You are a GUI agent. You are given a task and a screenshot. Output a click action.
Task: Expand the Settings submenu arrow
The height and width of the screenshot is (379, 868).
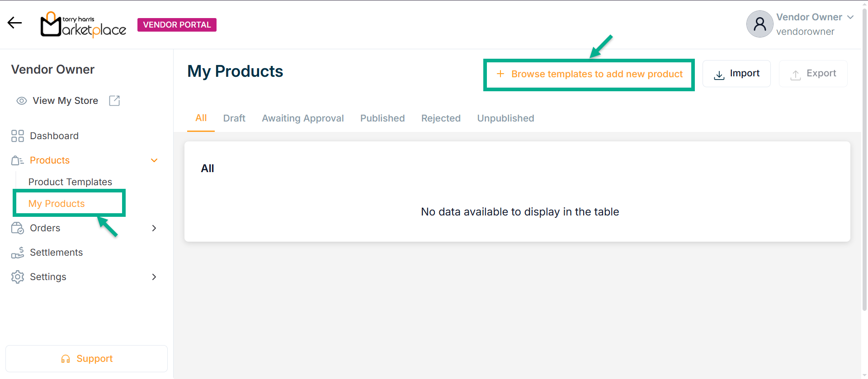154,277
